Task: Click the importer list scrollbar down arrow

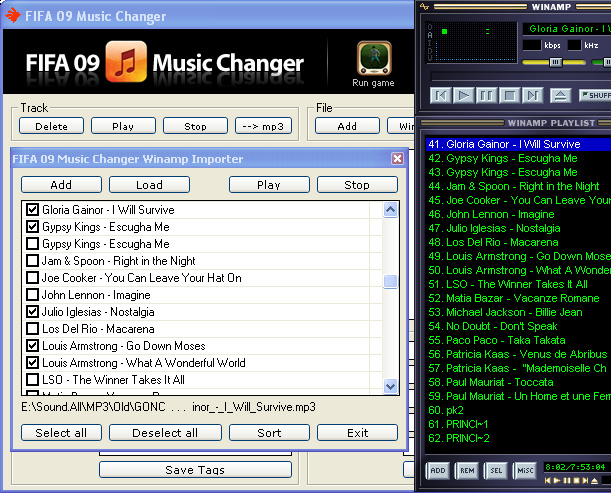Action: click(390, 386)
